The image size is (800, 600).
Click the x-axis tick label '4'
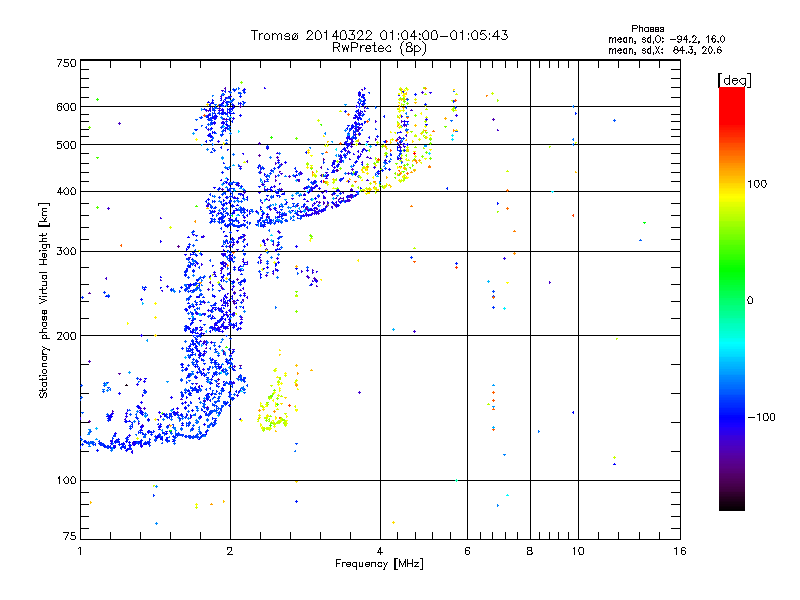[380, 551]
